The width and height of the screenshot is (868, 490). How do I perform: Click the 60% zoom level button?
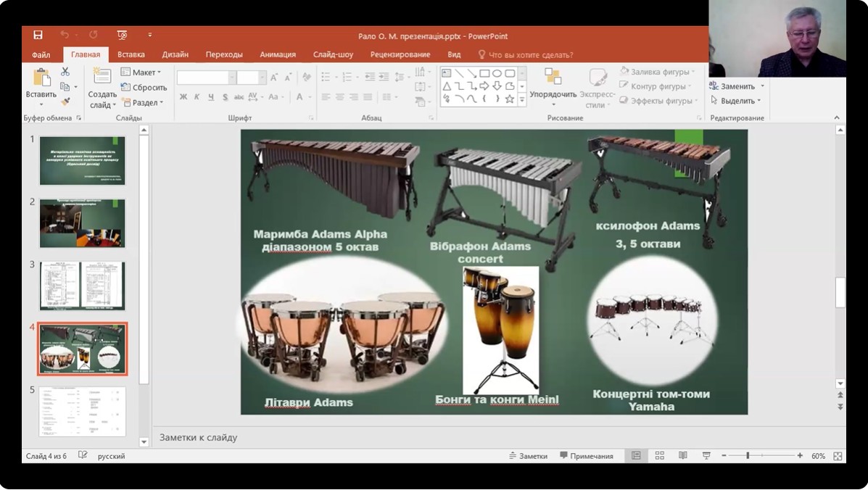pos(818,456)
